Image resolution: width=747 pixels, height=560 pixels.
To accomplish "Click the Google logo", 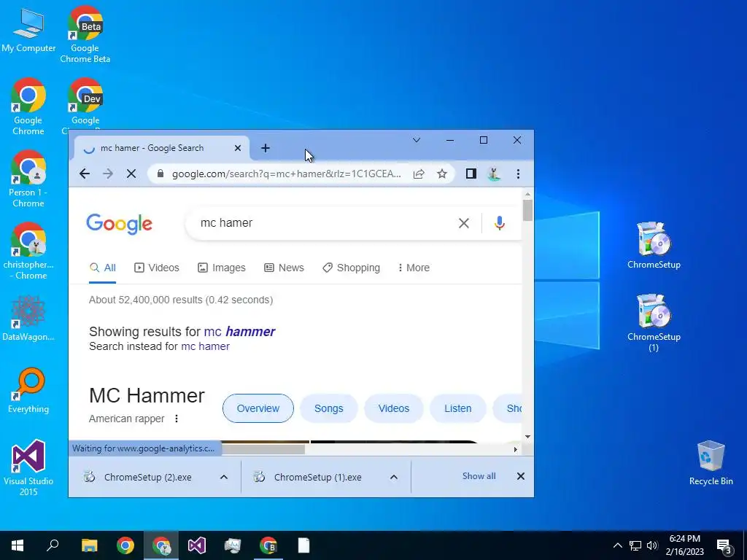I will pos(119,224).
